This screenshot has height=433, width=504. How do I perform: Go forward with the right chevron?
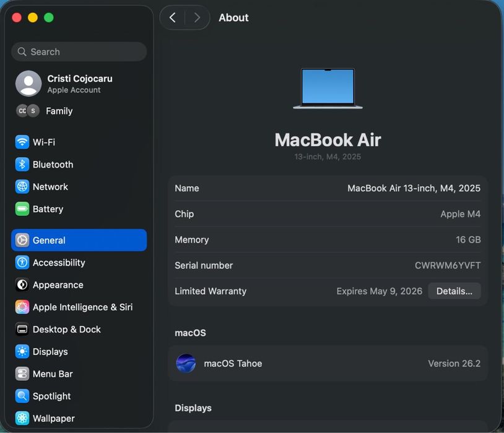[x=197, y=18]
